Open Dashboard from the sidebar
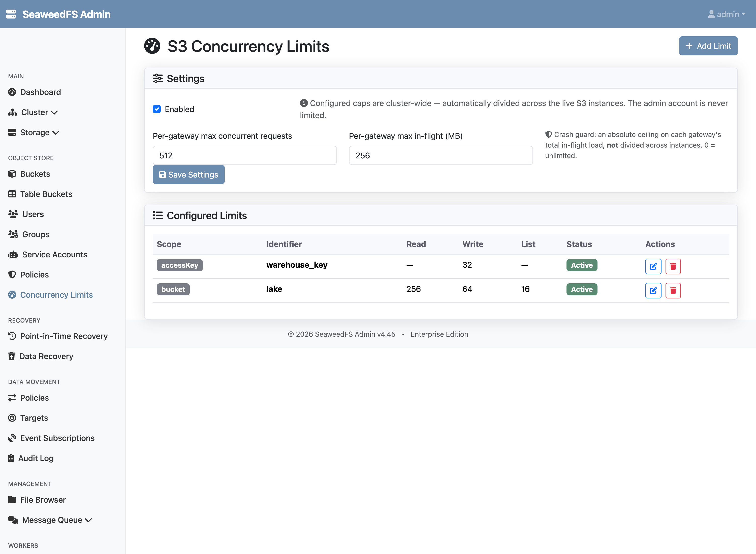Image resolution: width=756 pixels, height=554 pixels. 40,92
